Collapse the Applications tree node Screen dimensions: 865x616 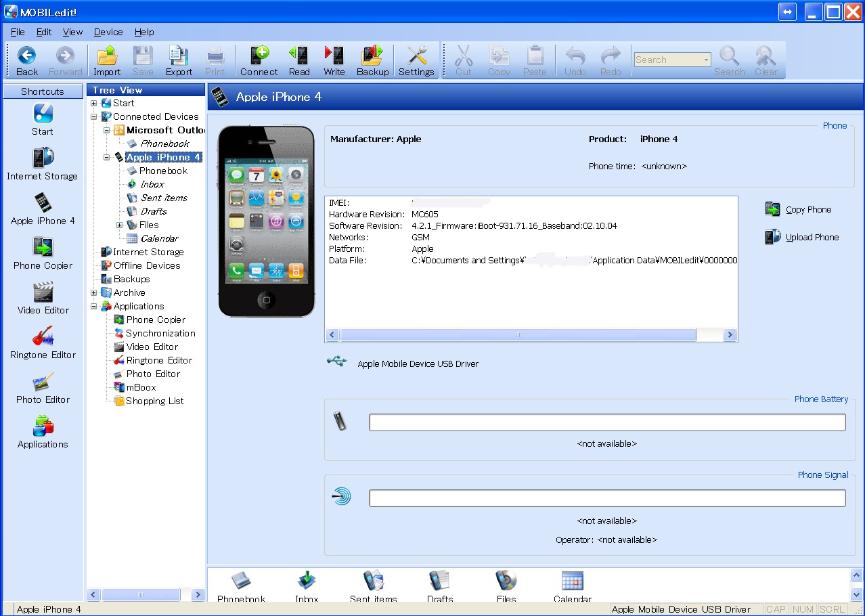pos(94,306)
